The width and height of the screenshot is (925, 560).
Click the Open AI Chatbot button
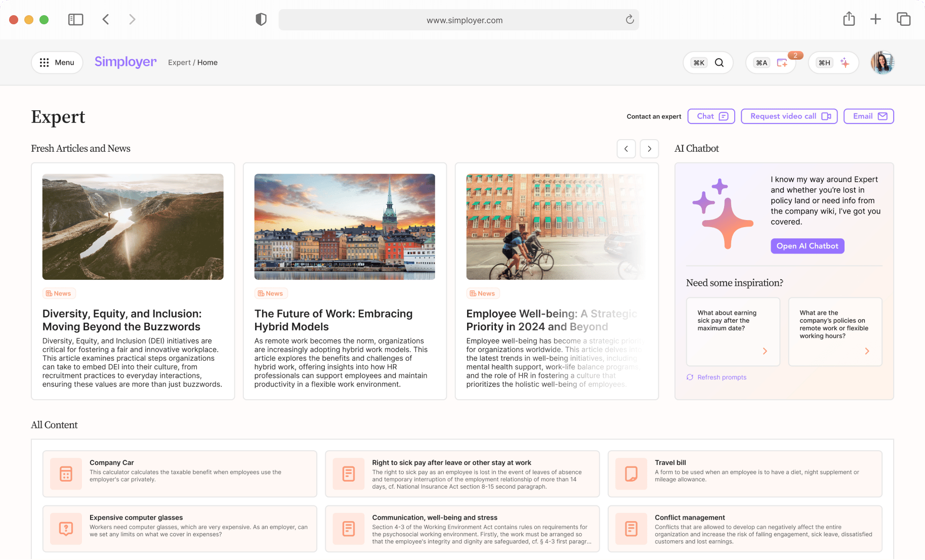click(x=807, y=246)
